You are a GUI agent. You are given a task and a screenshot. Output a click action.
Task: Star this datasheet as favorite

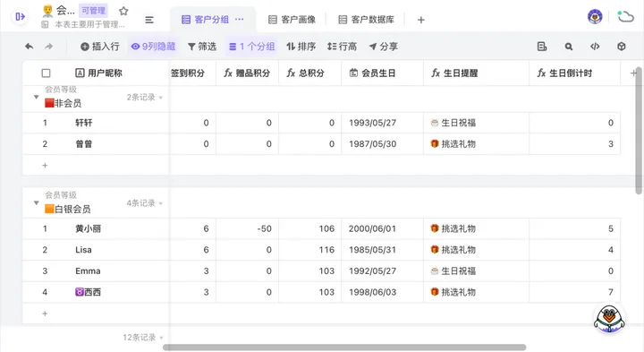click(123, 11)
